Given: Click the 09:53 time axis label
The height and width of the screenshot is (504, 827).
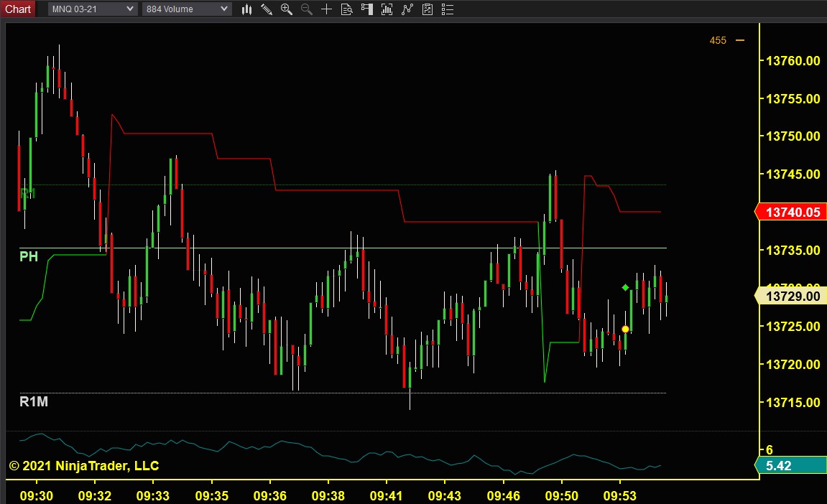Looking at the screenshot, I should (620, 495).
